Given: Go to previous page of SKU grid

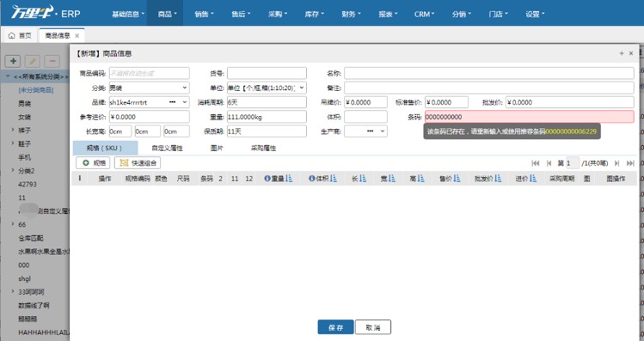Looking at the screenshot, I should 549,163.
